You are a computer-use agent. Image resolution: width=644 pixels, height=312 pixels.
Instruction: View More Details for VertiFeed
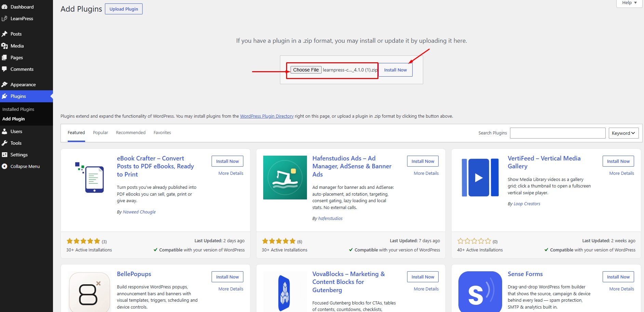pos(621,173)
